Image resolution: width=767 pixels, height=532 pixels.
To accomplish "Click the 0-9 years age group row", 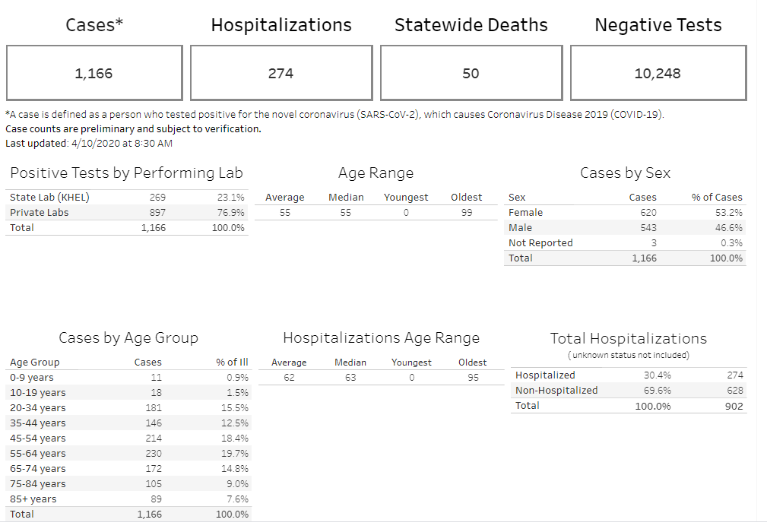I will pos(32,377).
